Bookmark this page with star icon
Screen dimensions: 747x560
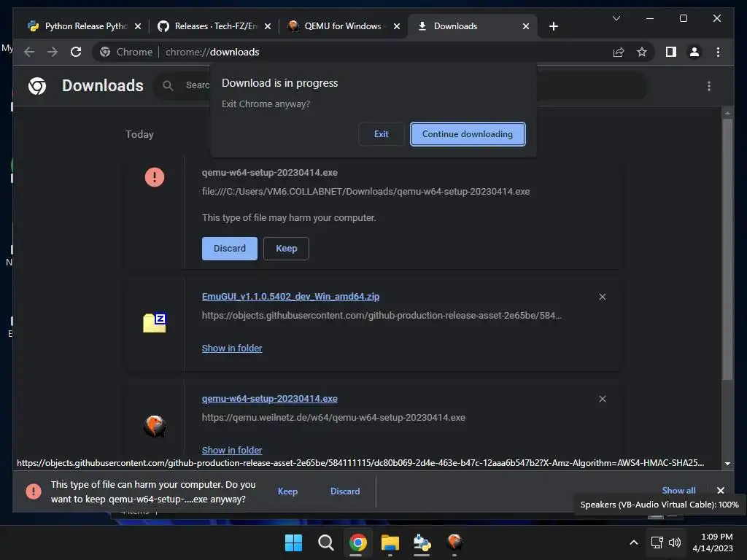pos(642,52)
